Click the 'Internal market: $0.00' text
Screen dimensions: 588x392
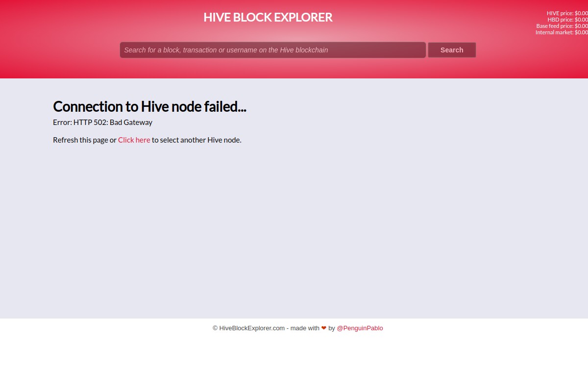click(x=562, y=32)
